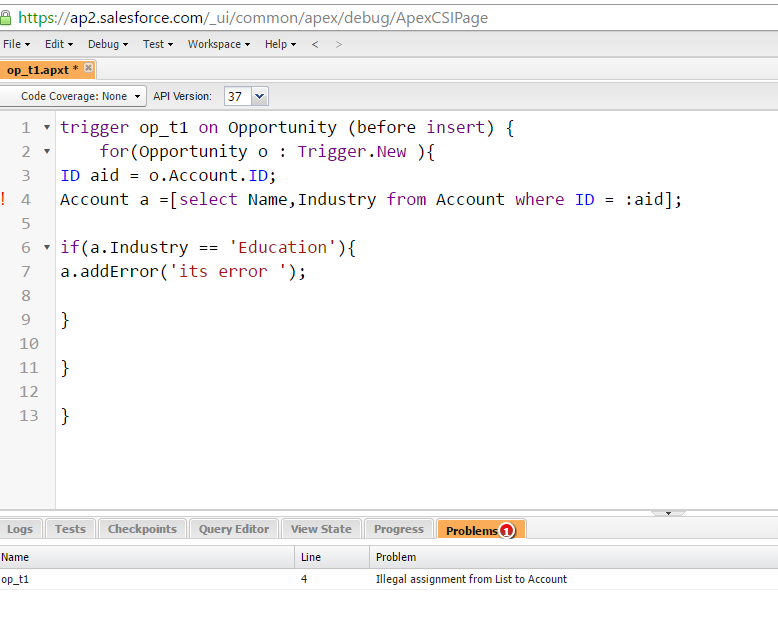
Task: Click the back navigation arrow in menu bar
Action: point(315,44)
